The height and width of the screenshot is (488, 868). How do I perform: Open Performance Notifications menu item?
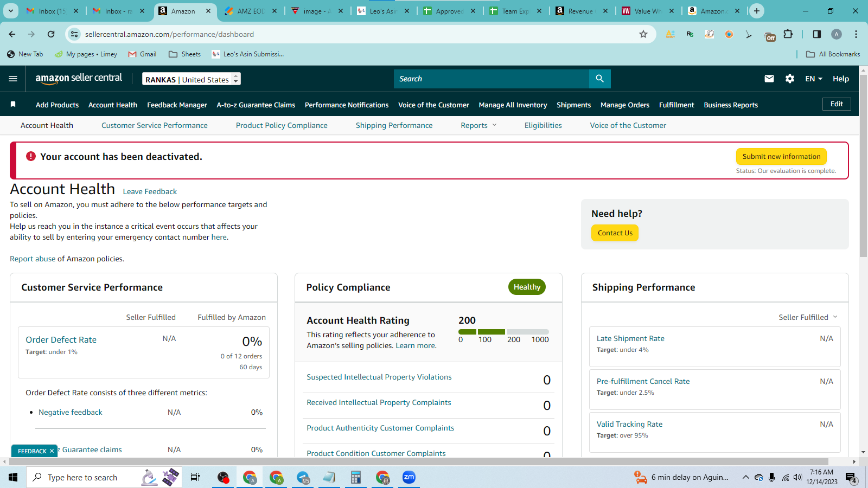point(347,105)
